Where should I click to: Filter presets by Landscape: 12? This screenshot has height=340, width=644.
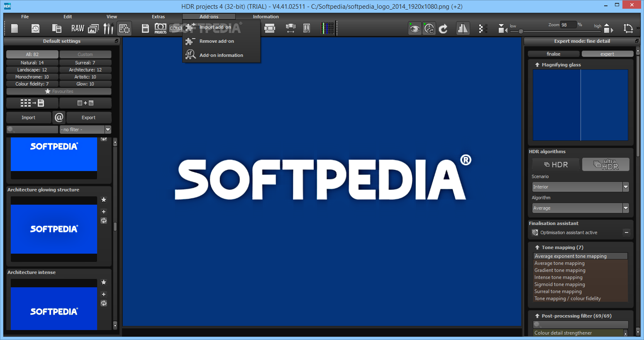32,70
